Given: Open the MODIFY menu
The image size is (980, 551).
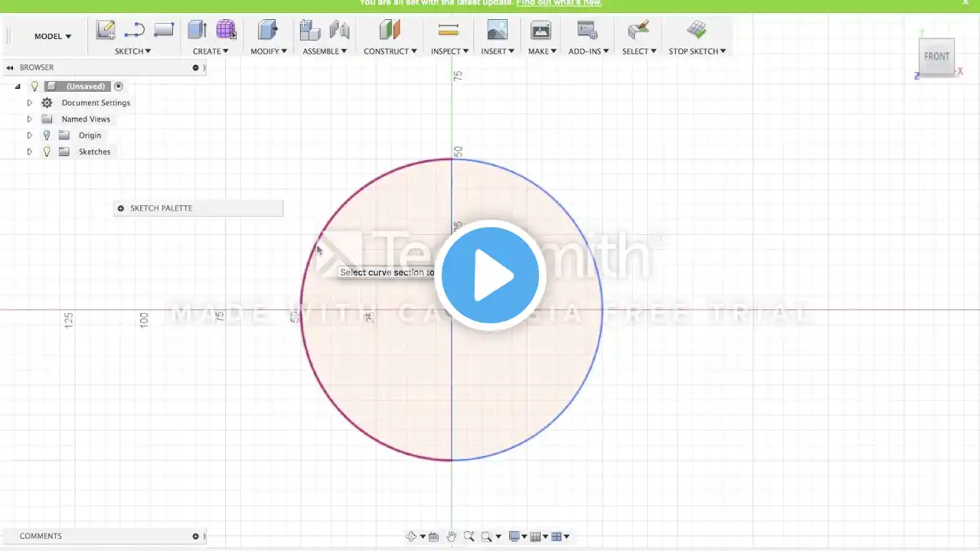Looking at the screenshot, I should [269, 51].
